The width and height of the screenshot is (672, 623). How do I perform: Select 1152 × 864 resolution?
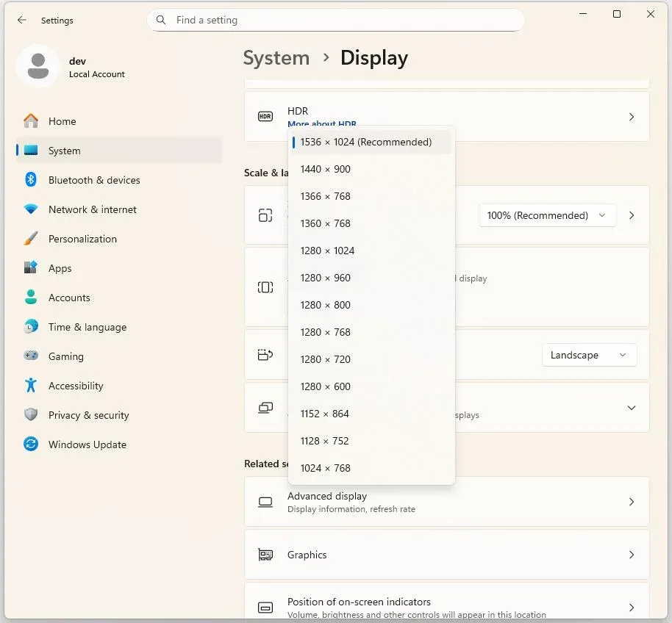pyautogui.click(x=371, y=414)
